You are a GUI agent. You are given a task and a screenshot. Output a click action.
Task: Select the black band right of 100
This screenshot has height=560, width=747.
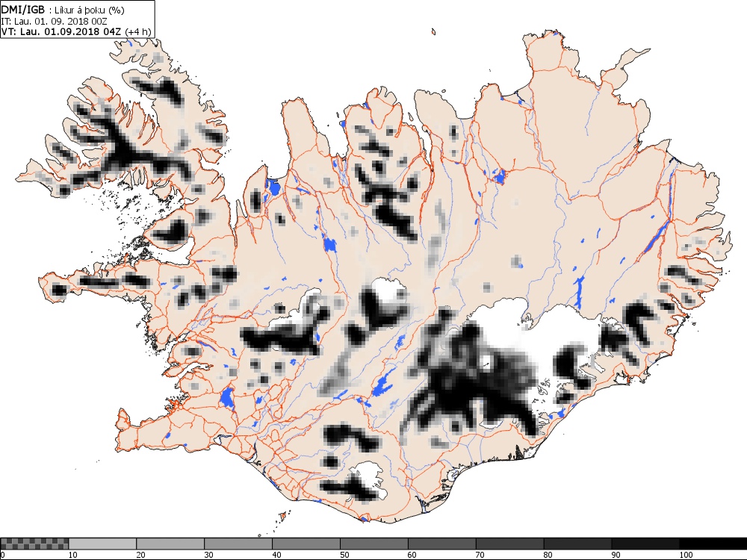point(713,544)
